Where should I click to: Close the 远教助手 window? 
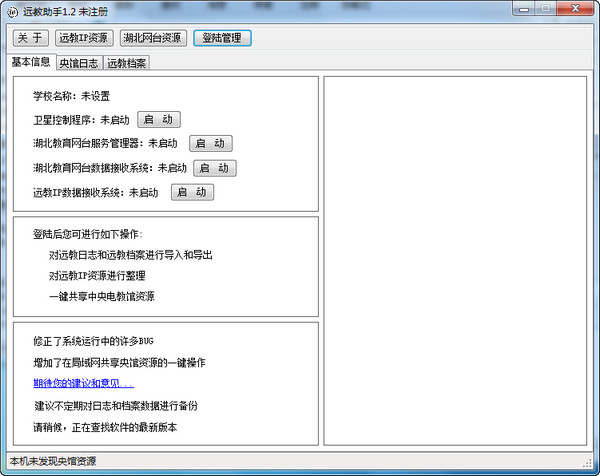tap(575, 9)
